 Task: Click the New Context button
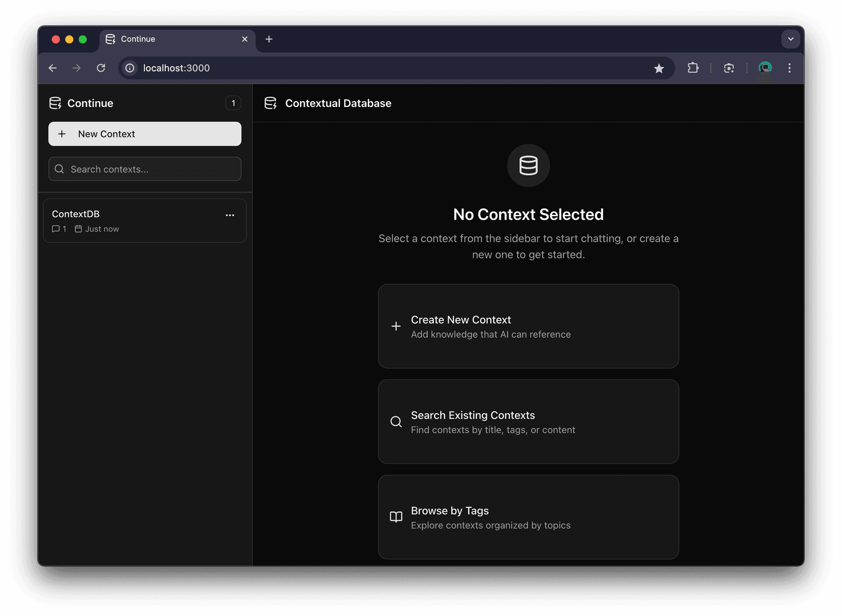coord(145,134)
